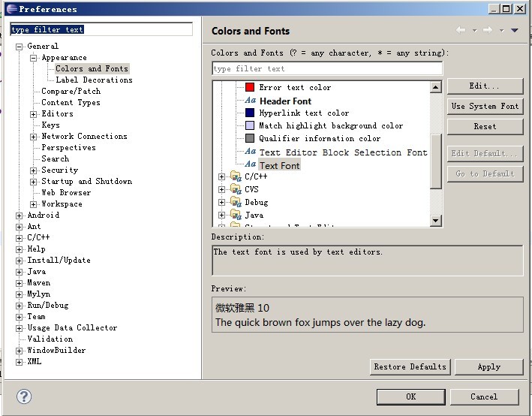Select Match highlight background color entry
The width and height of the screenshot is (532, 416).
(331, 125)
